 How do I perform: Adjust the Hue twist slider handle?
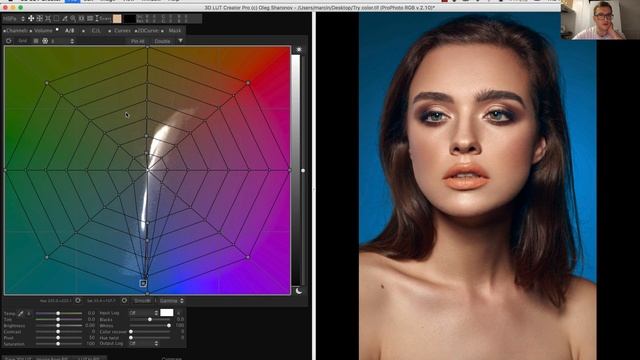click(131, 338)
